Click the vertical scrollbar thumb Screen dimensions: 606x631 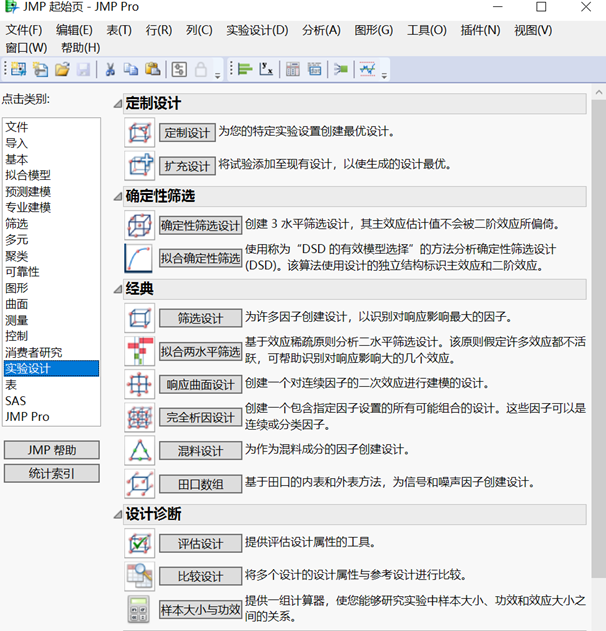tap(599, 339)
